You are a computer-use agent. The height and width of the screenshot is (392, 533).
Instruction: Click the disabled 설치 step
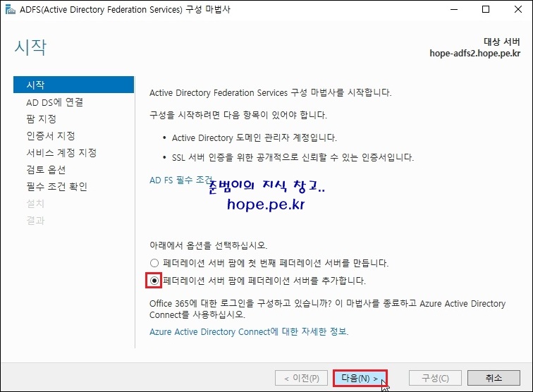pos(35,203)
